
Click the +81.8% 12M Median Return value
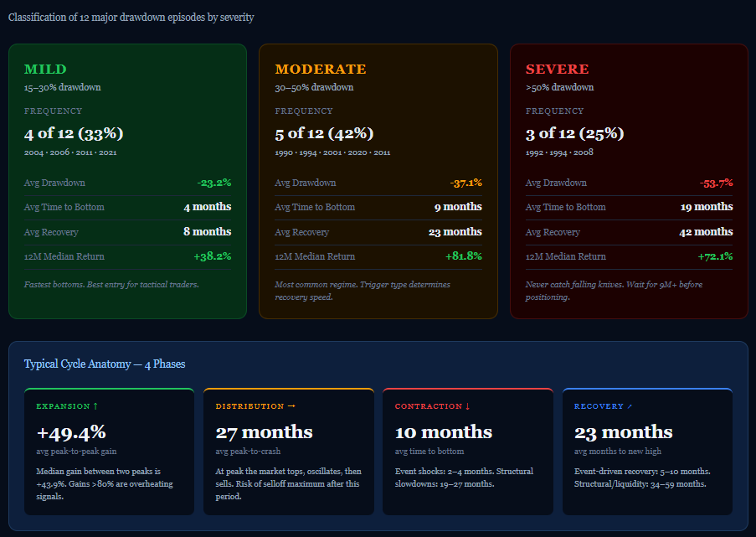coord(464,256)
